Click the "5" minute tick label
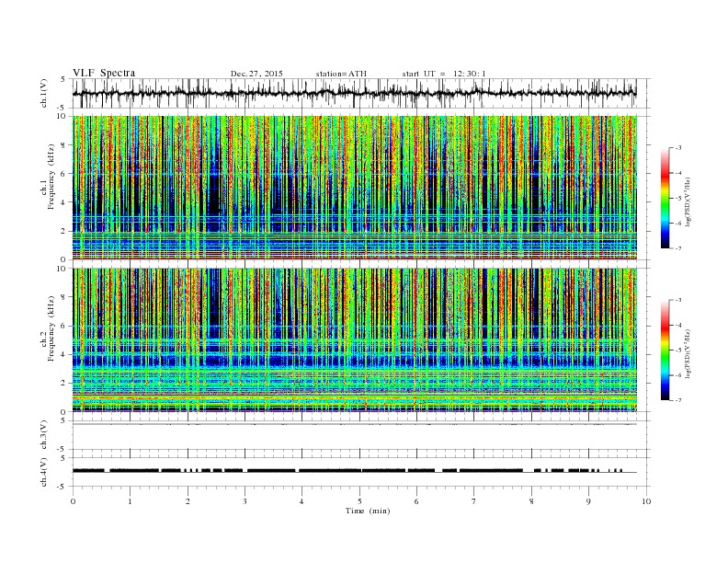Viewport: 728px width, 563px height. click(359, 501)
